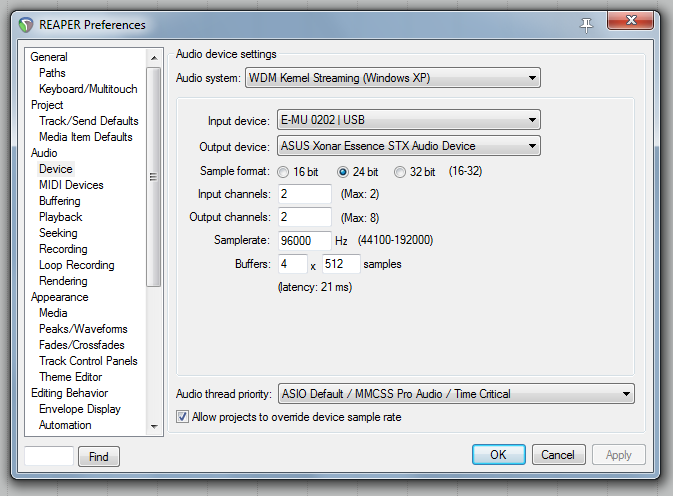The height and width of the screenshot is (496, 673).
Task: Click the category list scroll down arrow
Action: click(154, 426)
